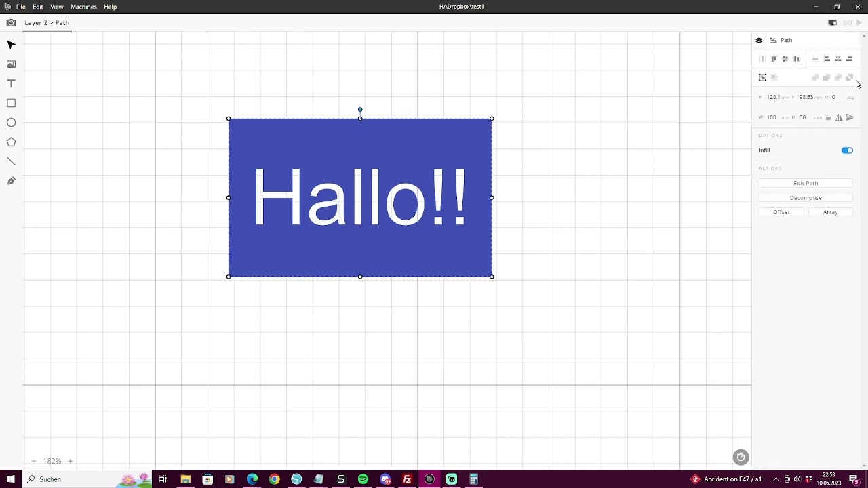
Task: Click the Offset button
Action: tap(781, 212)
